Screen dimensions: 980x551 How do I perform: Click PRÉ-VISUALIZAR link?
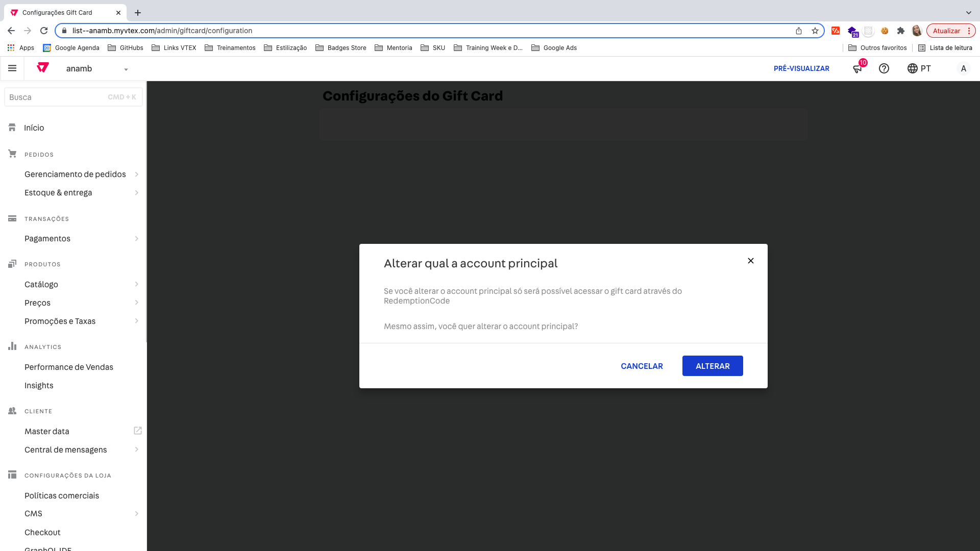801,68
